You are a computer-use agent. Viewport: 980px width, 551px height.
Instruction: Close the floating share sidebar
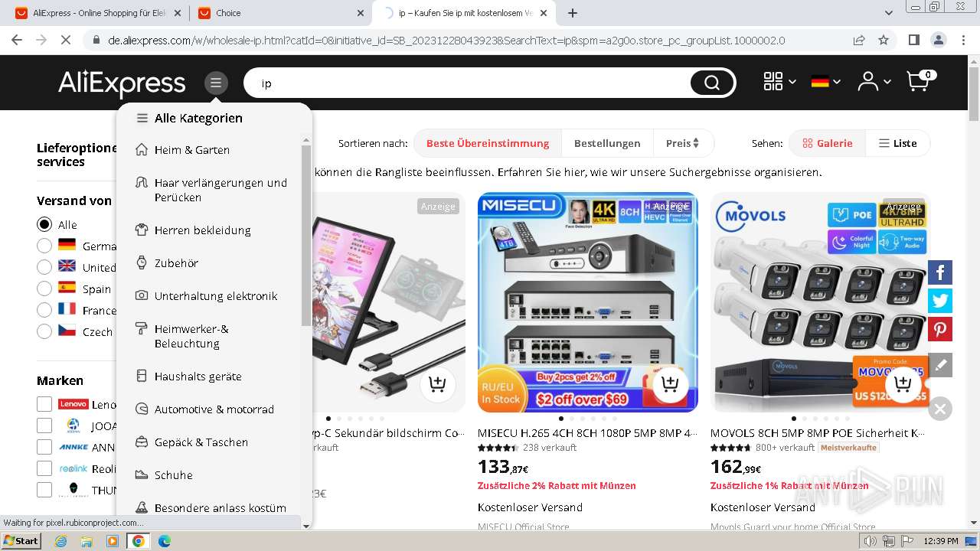click(940, 409)
